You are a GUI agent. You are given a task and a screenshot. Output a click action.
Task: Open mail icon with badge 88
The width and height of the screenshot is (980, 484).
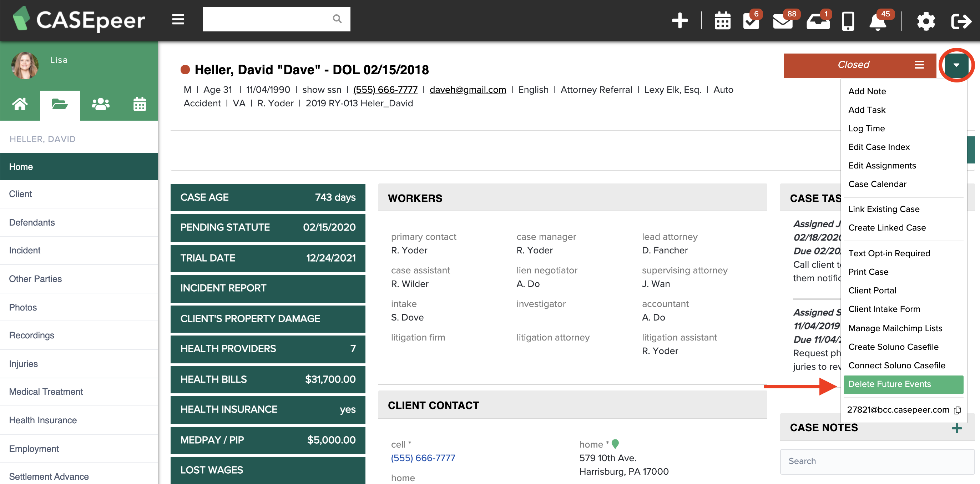click(x=784, y=21)
